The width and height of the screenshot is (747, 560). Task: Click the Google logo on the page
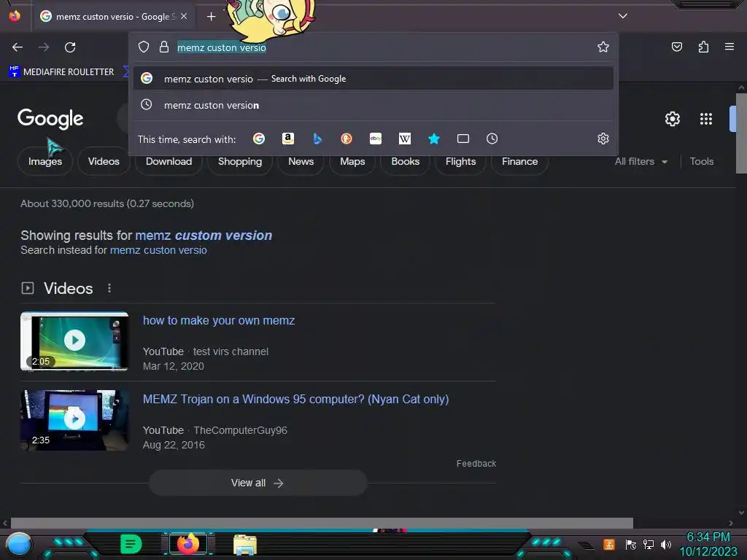(x=50, y=119)
